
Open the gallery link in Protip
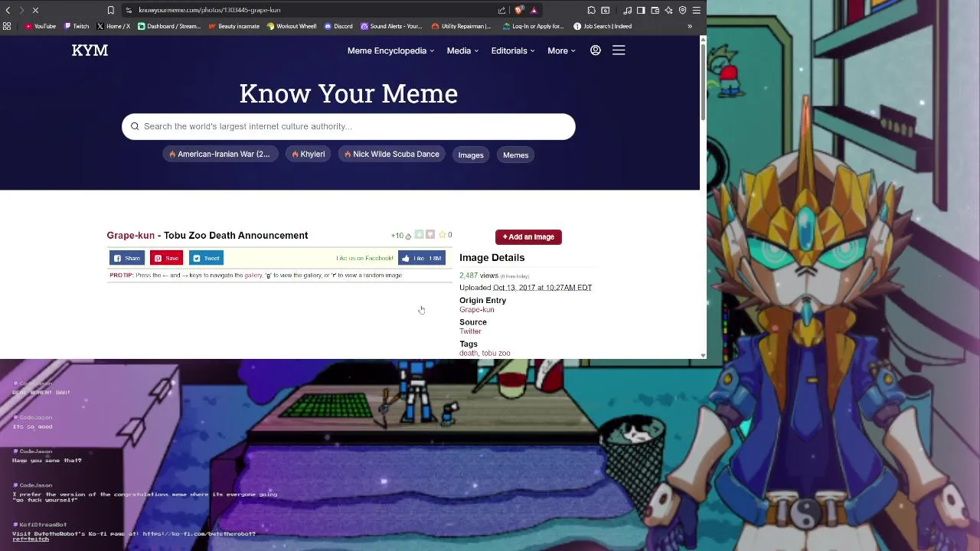253,275
